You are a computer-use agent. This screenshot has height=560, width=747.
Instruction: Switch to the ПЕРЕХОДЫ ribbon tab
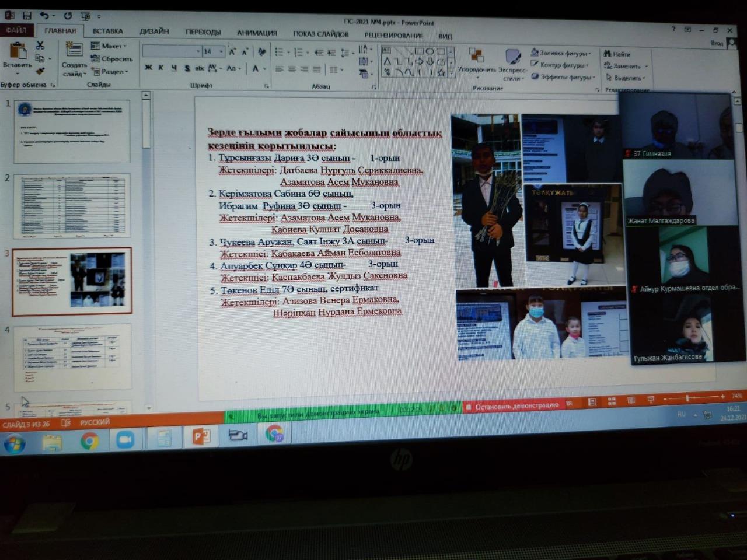[203, 32]
